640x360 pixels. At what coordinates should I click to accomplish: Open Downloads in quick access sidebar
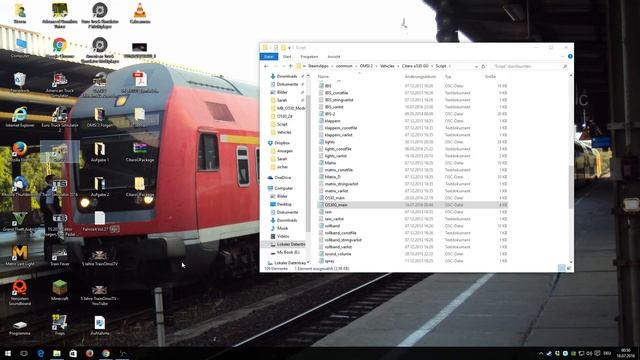pyautogui.click(x=287, y=76)
